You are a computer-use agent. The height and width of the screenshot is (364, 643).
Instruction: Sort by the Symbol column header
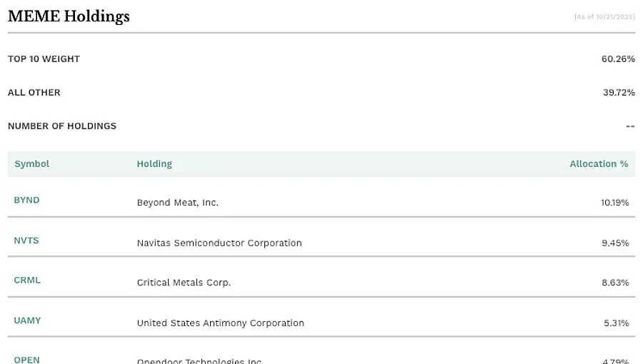(32, 163)
